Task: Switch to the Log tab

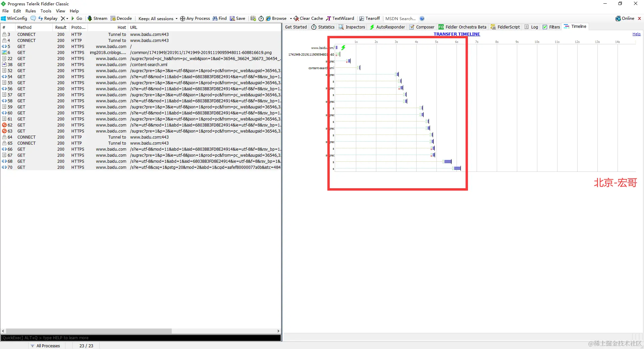Action: (531, 27)
